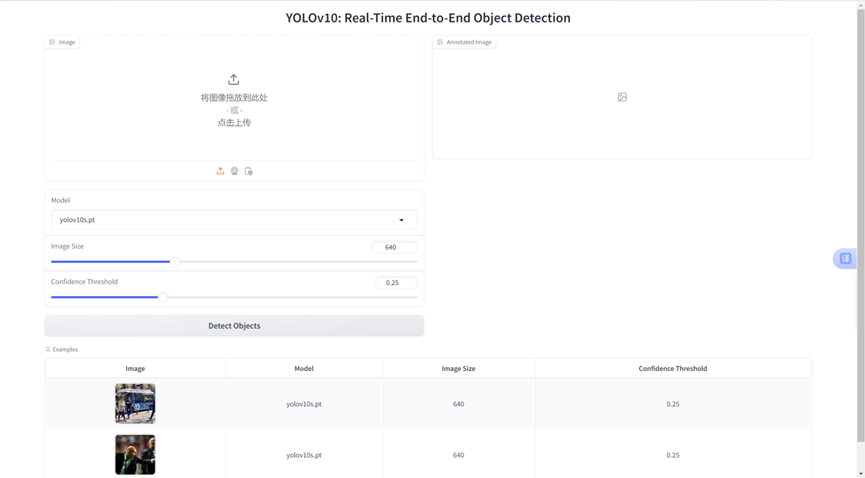The width and height of the screenshot is (865, 478).
Task: Click the Image Size value field 640
Action: (x=394, y=247)
